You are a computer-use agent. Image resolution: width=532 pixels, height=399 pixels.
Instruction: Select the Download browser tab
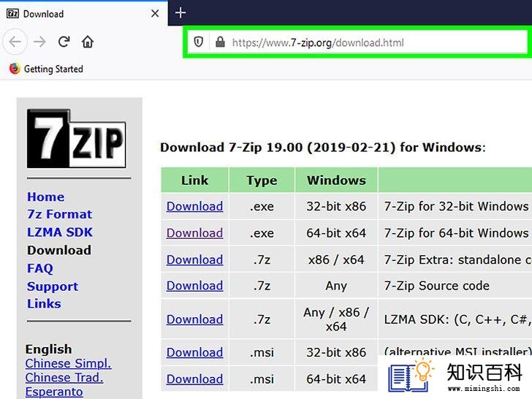coord(84,14)
